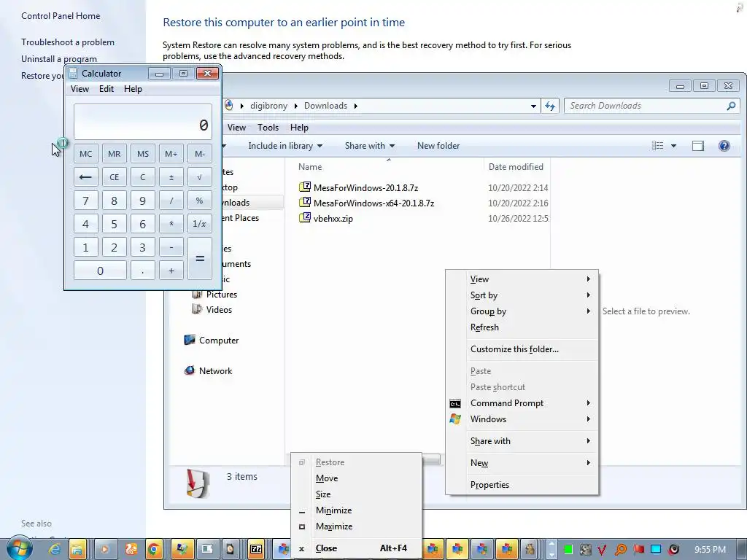This screenshot has width=747, height=560.
Task: Click the plus/minus sign key in Calculator
Action: coord(171,177)
